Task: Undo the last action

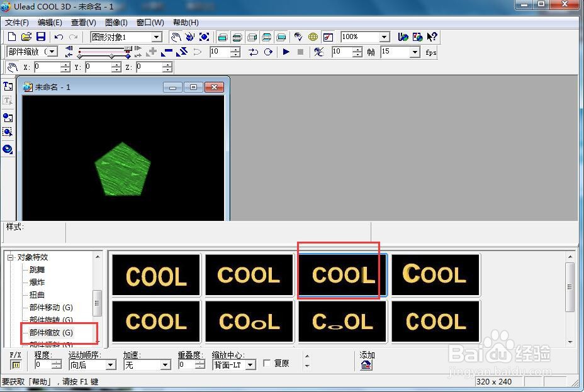Action: pyautogui.click(x=59, y=37)
